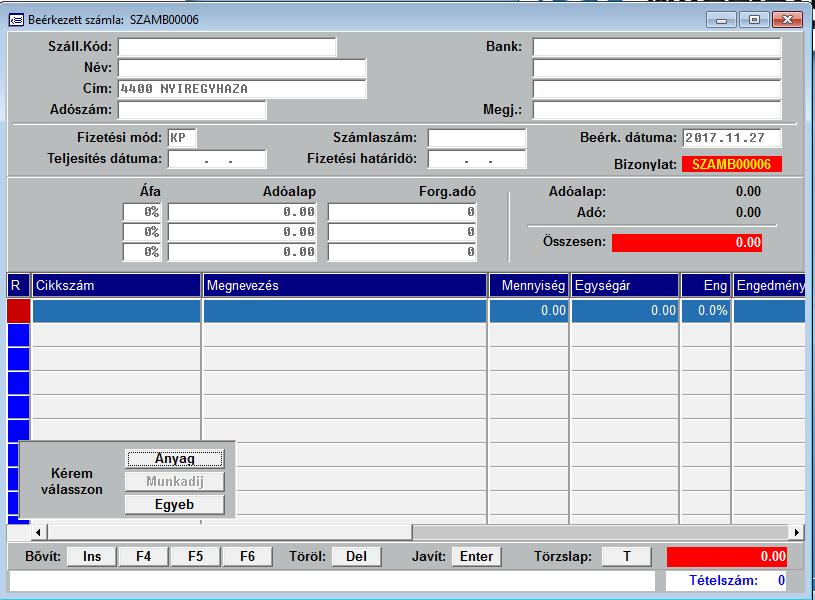Click the red total field in the bottom bar
The image size is (815, 600).
pos(727,556)
